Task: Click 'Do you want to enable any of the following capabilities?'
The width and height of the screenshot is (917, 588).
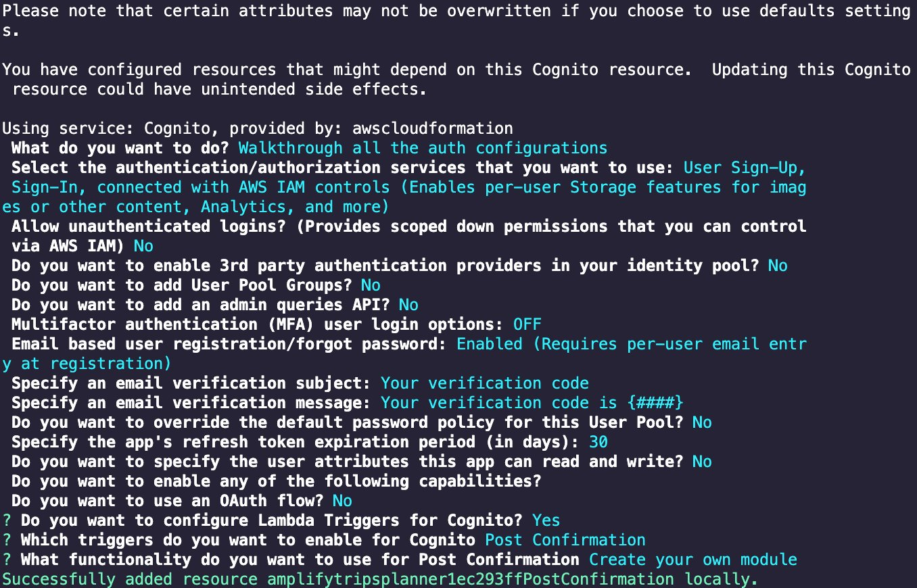Action: [277, 481]
